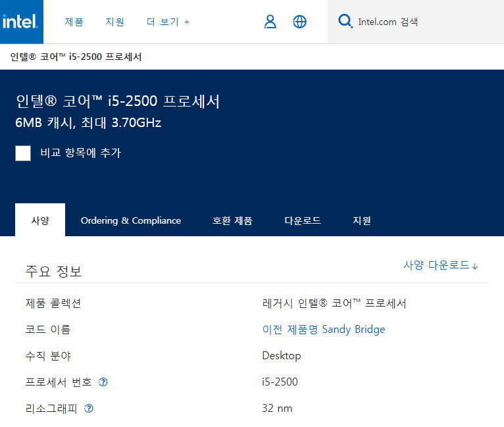Click the 수직 분야 label
This screenshot has width=504, height=427.
[x=48, y=356]
